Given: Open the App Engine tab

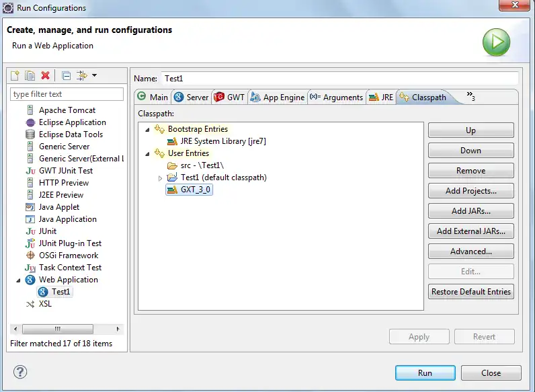Looking at the screenshot, I should point(277,97).
